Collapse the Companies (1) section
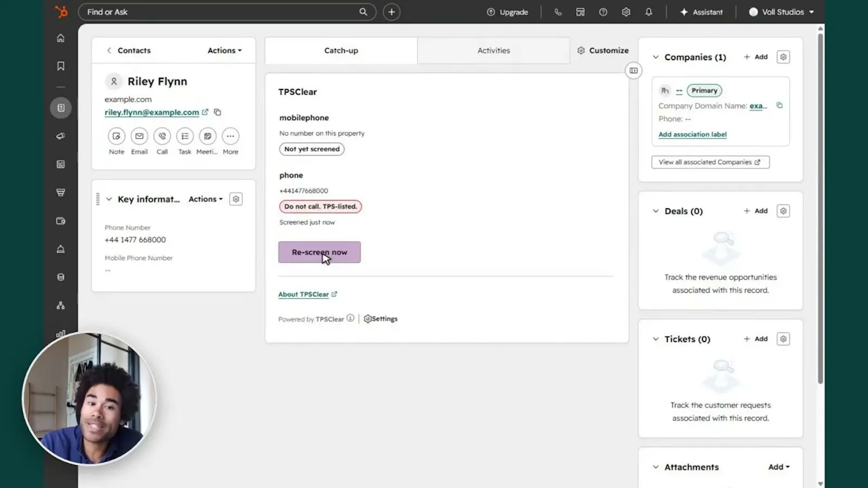 (x=656, y=57)
